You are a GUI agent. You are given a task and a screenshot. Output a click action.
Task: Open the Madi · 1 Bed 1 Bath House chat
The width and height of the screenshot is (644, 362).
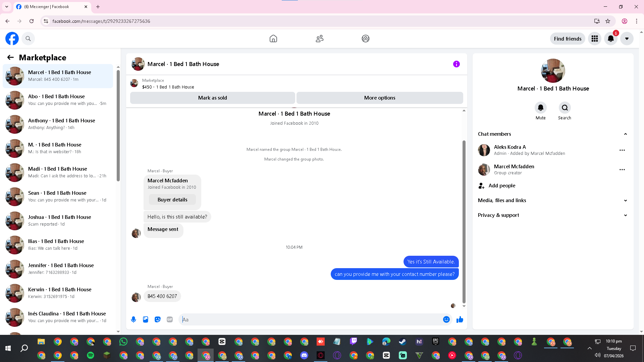click(x=58, y=173)
